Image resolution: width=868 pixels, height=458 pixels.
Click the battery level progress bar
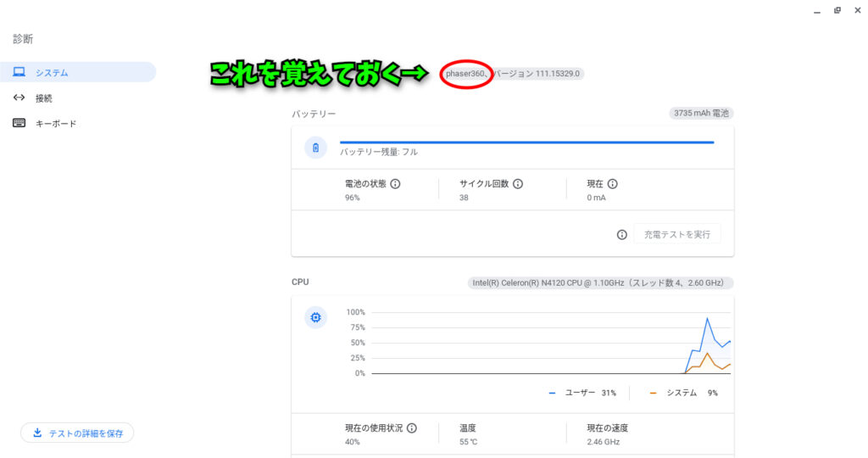526,142
